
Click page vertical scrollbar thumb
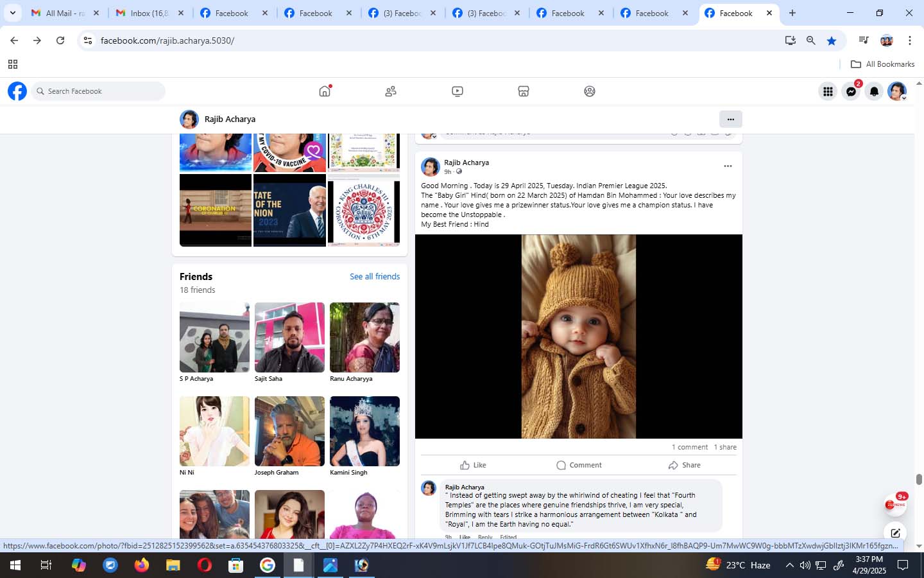(x=919, y=480)
